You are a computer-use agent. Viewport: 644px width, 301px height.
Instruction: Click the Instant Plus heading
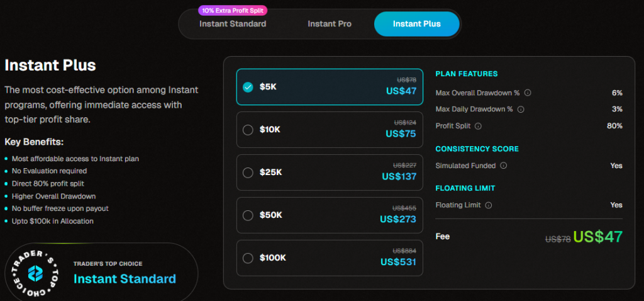[x=50, y=65]
